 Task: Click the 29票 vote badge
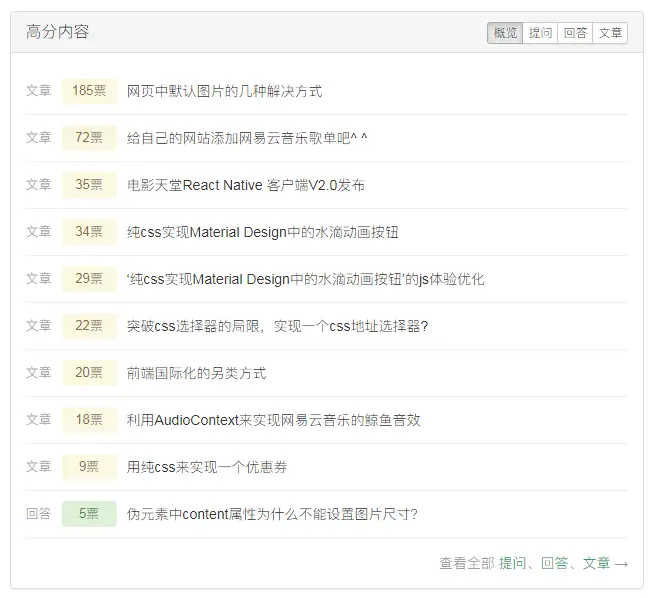[89, 279]
